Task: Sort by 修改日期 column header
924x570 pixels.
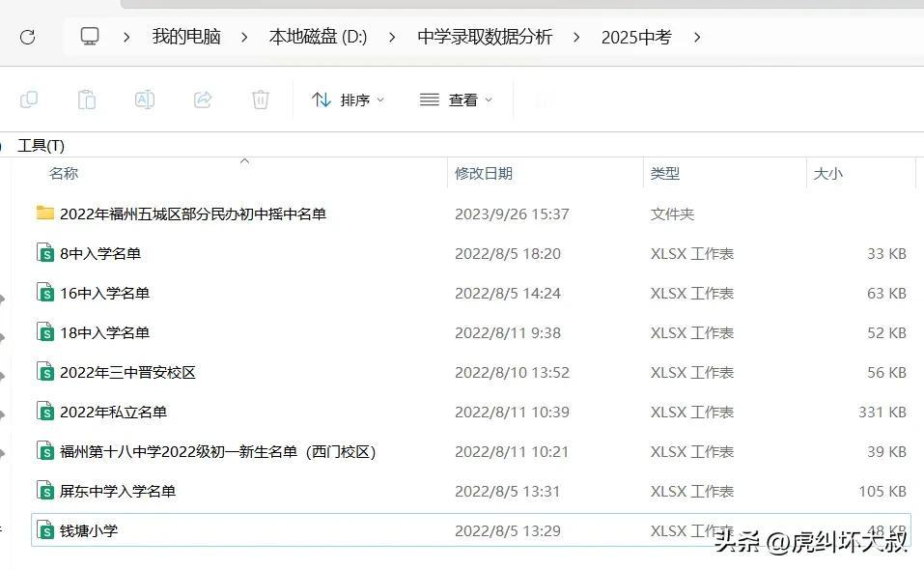Action: tap(483, 173)
